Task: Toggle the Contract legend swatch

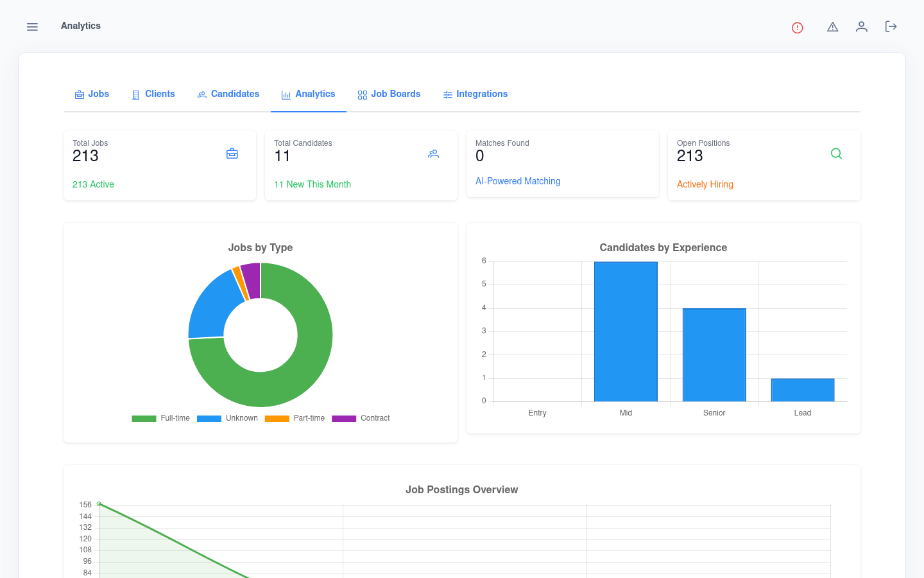Action: click(344, 419)
